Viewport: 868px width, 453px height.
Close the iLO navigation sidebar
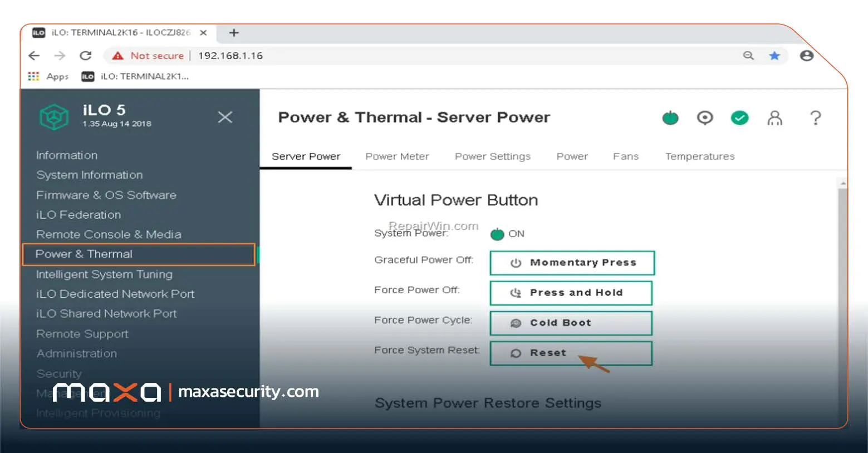click(x=225, y=117)
